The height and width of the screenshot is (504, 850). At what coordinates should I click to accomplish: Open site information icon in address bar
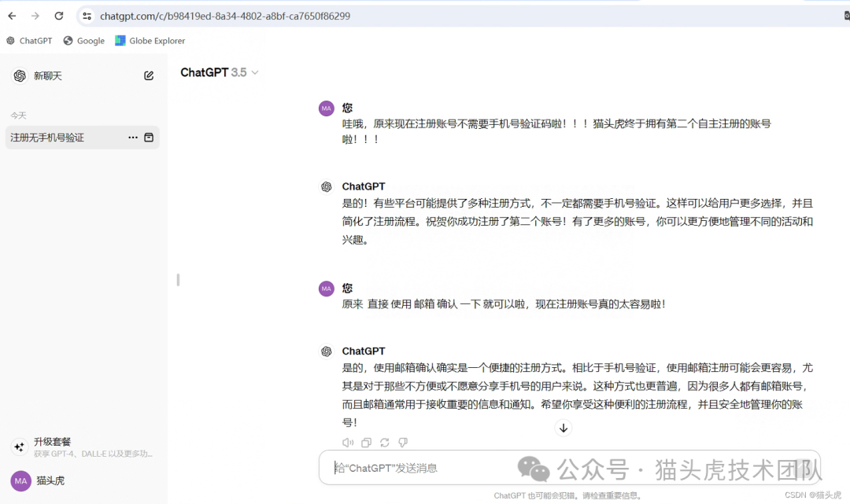click(x=87, y=17)
